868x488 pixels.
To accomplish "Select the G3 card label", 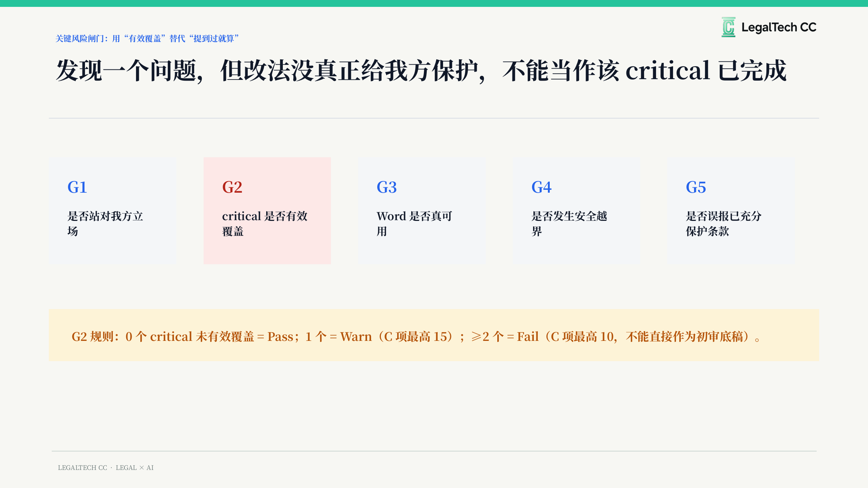I will point(387,187).
